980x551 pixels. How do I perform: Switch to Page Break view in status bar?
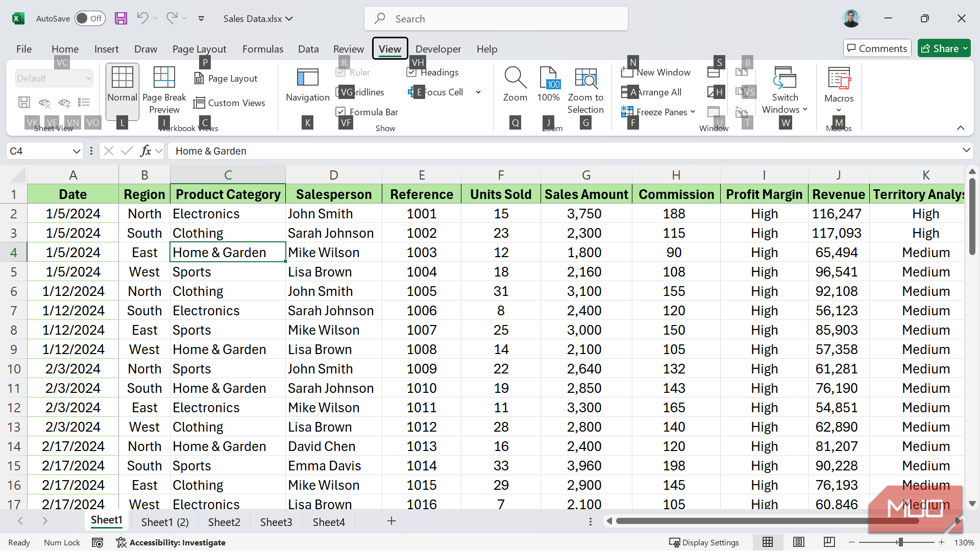coord(829,542)
